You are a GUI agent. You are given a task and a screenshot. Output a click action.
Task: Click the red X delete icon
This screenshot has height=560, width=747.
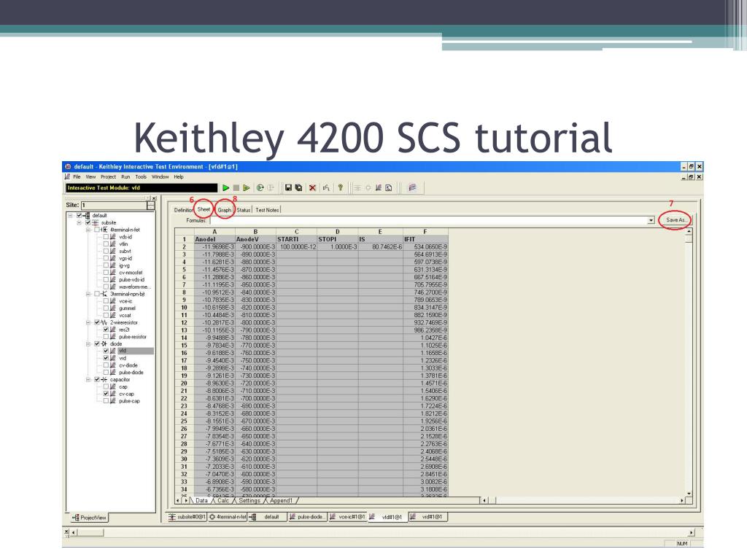(x=312, y=188)
